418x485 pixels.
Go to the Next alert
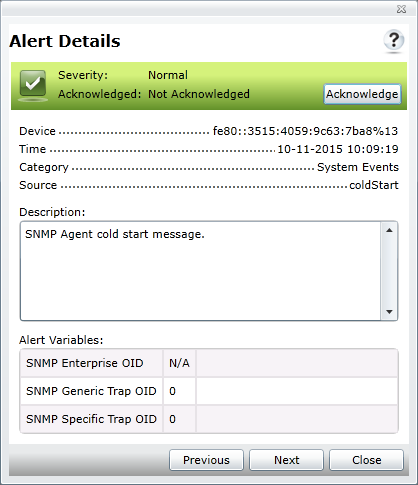click(286, 460)
